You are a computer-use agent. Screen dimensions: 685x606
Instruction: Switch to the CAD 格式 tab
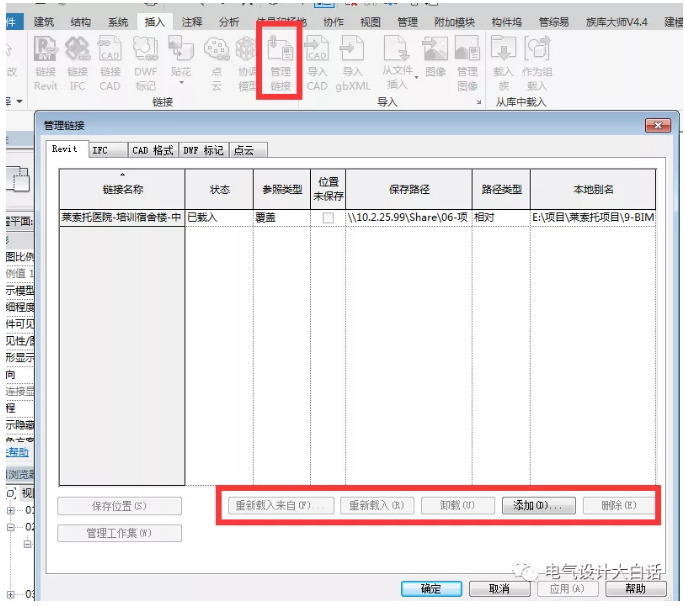pos(153,150)
